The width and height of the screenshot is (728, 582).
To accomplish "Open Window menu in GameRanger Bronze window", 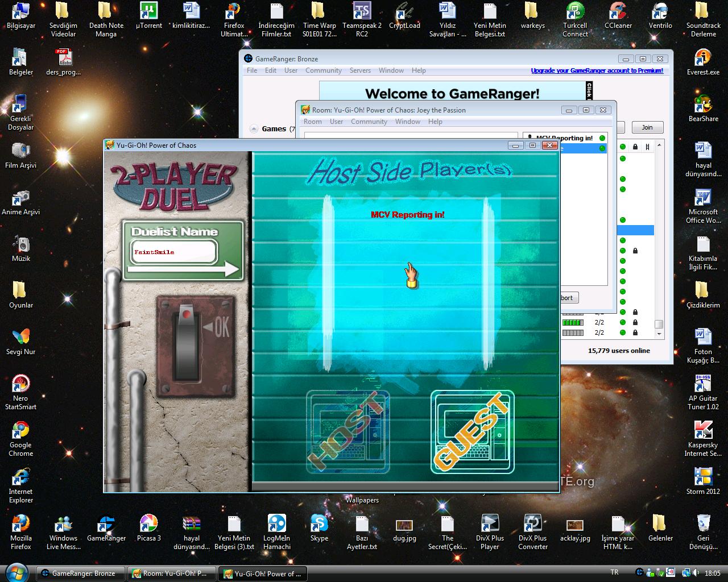I will click(391, 70).
